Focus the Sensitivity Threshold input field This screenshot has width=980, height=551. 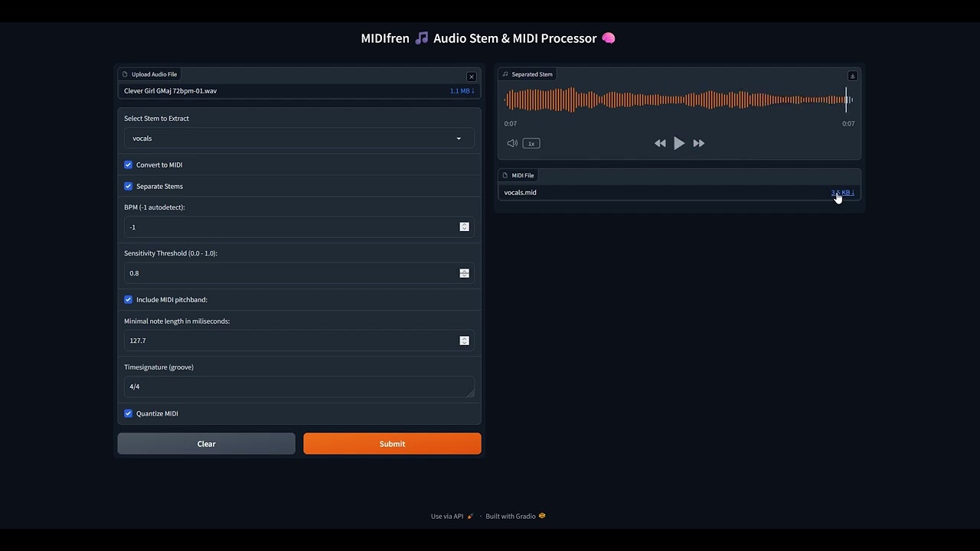[299, 273]
